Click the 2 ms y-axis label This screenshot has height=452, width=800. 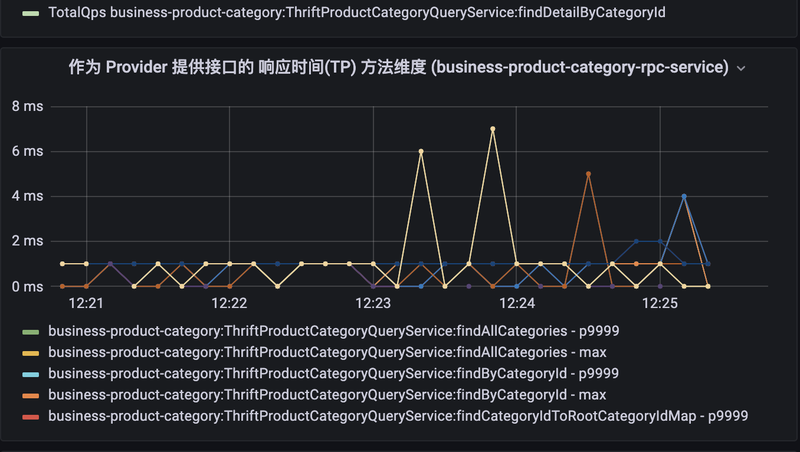pyautogui.click(x=28, y=241)
